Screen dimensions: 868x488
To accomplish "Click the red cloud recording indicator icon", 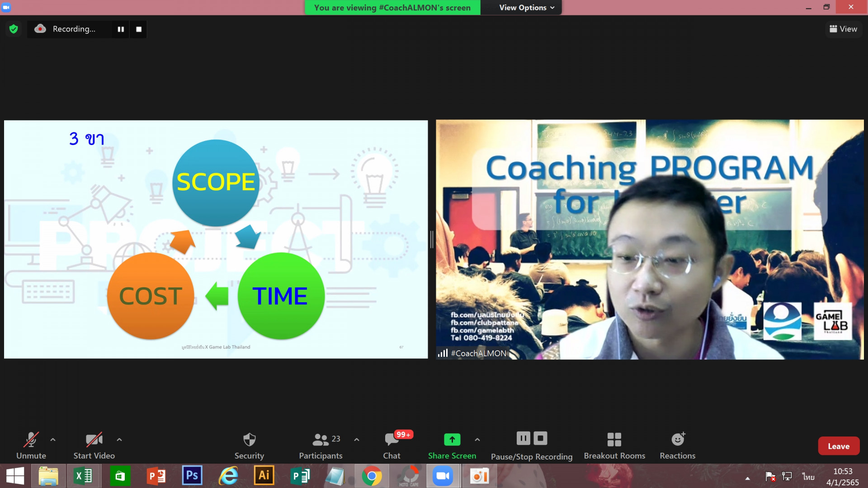I will 40,29.
